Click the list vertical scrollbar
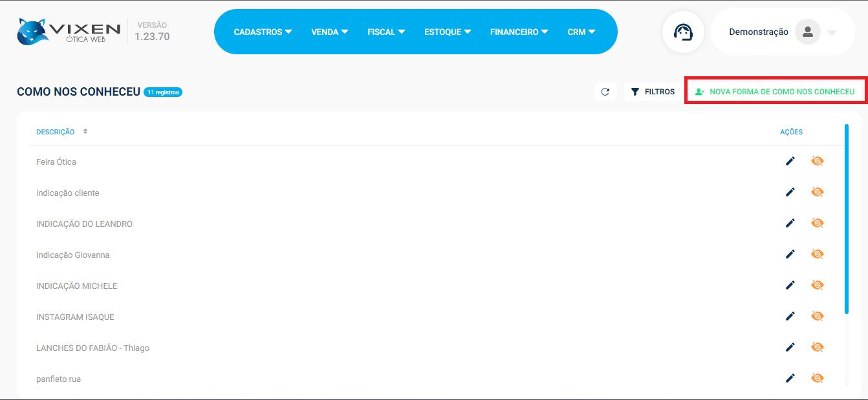This screenshot has height=400, width=868. [846, 218]
